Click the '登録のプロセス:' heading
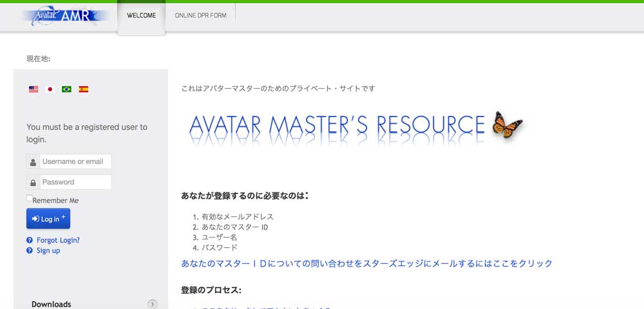This screenshot has height=309, width=644. [211, 290]
